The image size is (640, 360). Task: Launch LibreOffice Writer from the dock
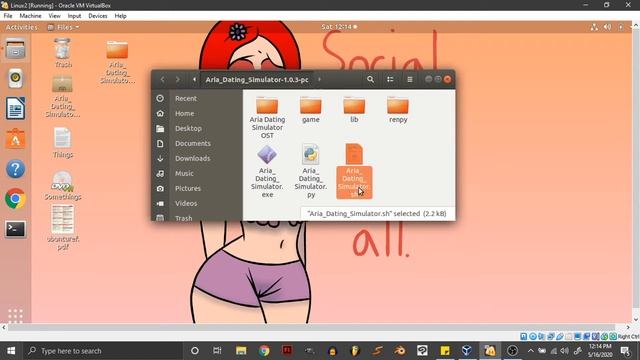[16, 109]
